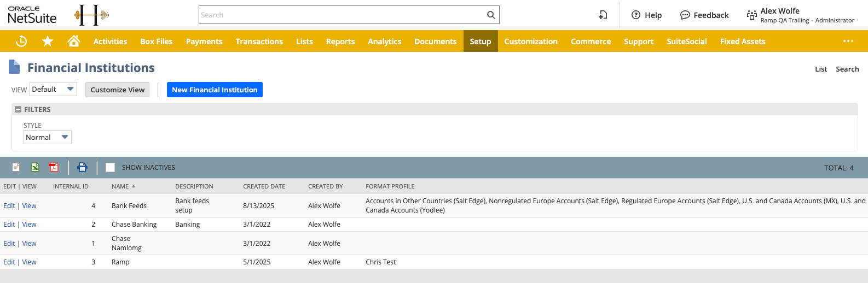Image resolution: width=868 pixels, height=283 pixels.
Task: Open the Commerce menu
Action: click(x=591, y=41)
